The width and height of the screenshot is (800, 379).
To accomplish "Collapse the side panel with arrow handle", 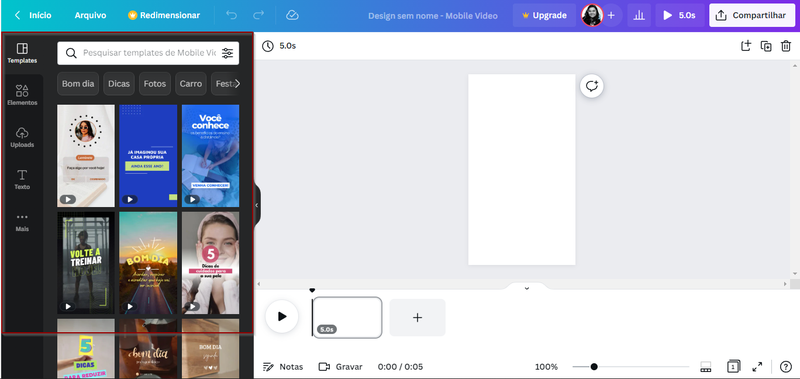I will point(257,205).
